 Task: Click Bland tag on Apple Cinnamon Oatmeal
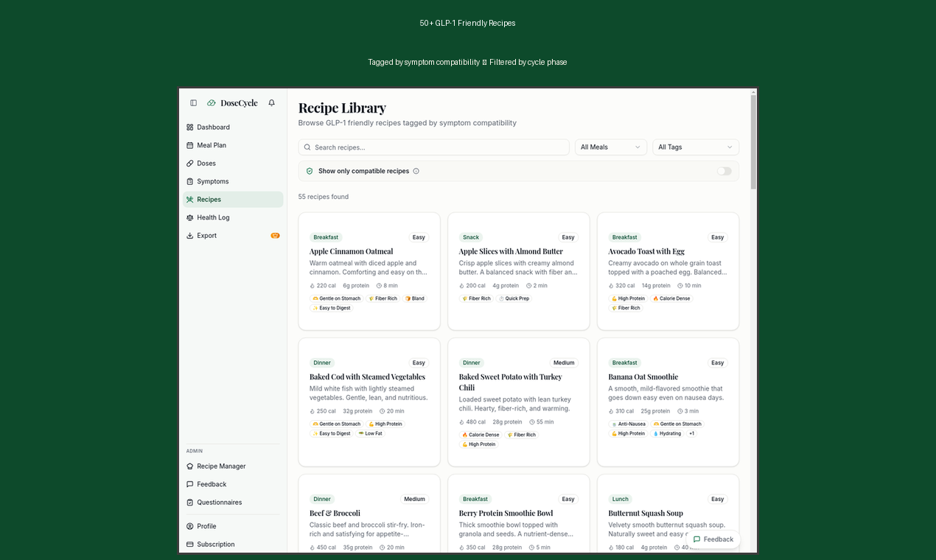[x=414, y=299]
